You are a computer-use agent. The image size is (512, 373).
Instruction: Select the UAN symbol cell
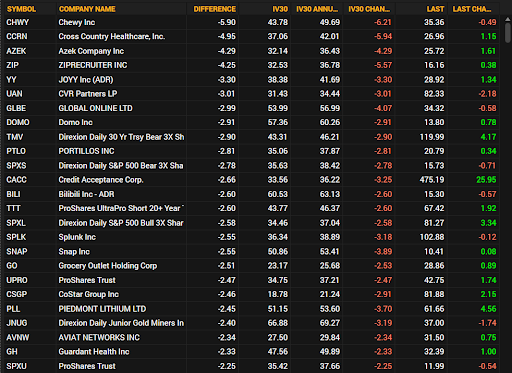point(14,94)
